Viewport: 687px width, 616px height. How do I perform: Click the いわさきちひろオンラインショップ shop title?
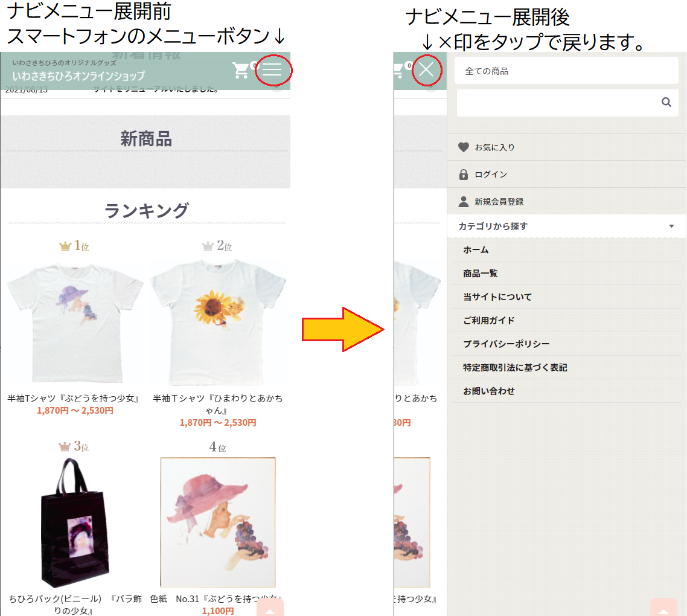(78, 76)
